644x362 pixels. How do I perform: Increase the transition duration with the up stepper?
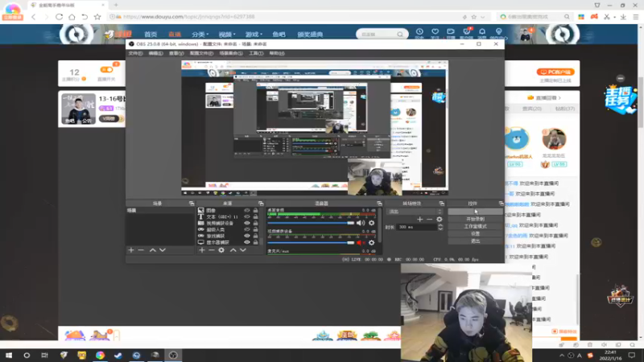point(440,225)
